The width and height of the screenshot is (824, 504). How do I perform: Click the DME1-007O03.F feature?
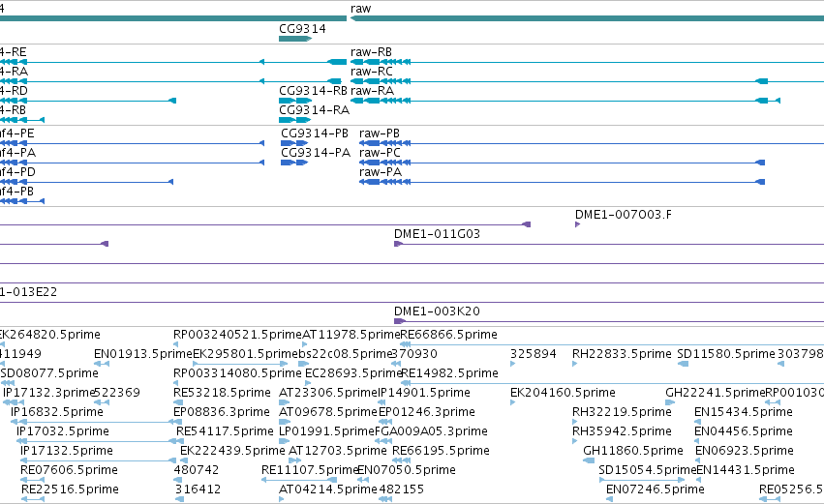point(624,214)
